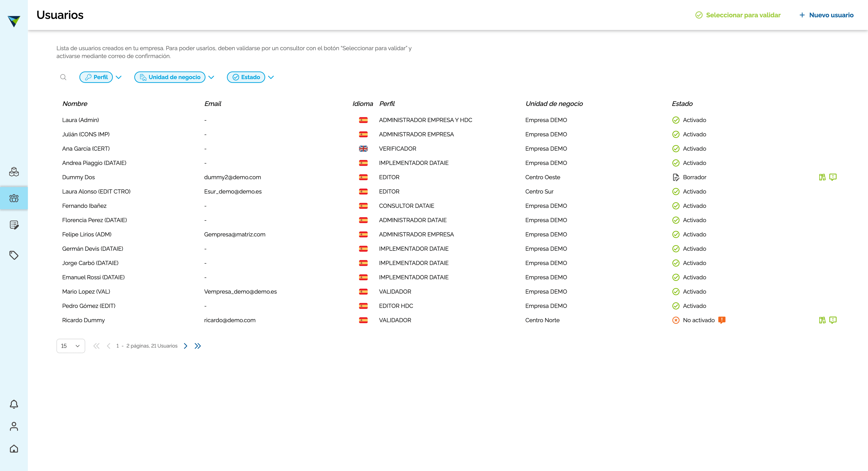Viewport: 868px width, 471px height.
Task: Go to previous page arrow
Action: (x=108, y=346)
